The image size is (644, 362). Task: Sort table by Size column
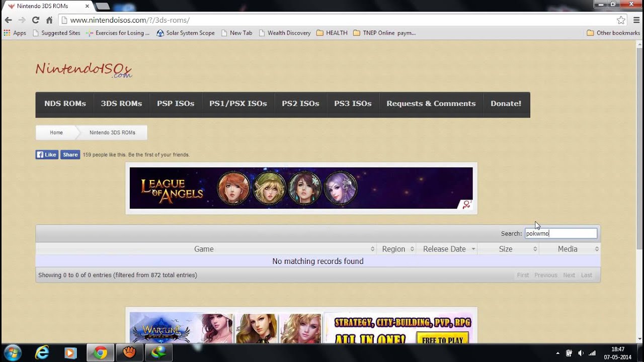click(508, 249)
